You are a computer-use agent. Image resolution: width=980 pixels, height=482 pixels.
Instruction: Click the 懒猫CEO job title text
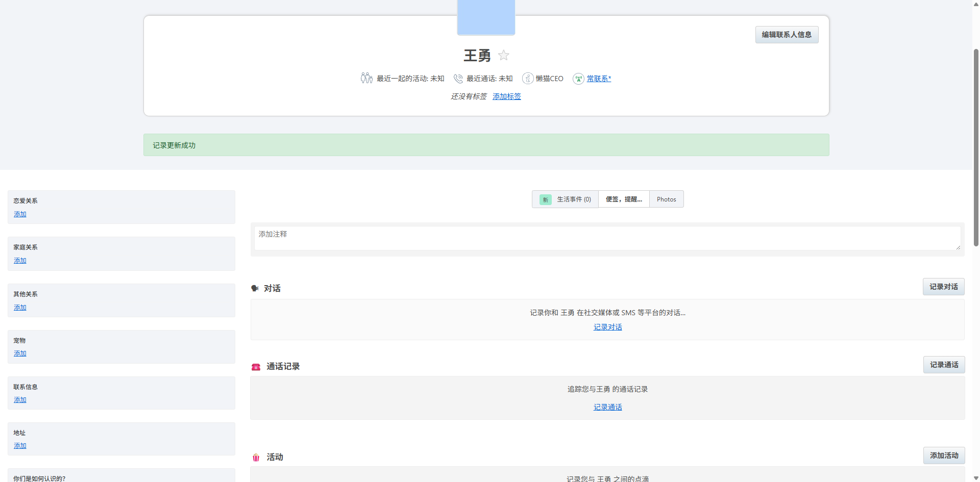(x=550, y=79)
